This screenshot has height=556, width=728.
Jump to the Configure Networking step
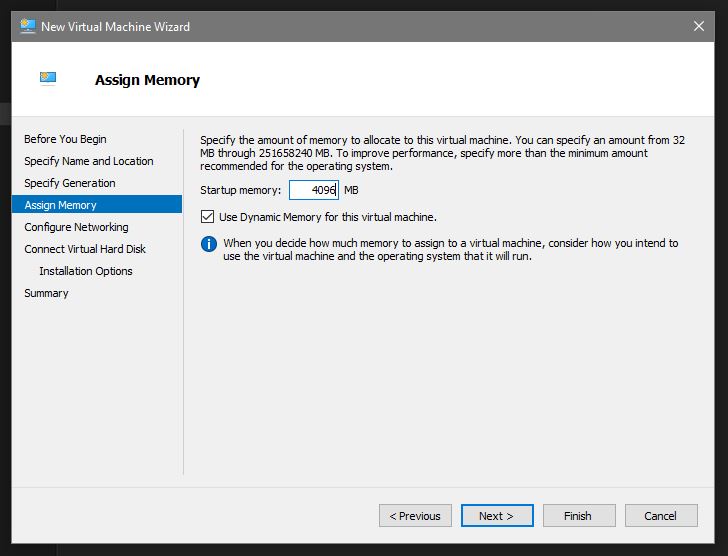(76, 227)
